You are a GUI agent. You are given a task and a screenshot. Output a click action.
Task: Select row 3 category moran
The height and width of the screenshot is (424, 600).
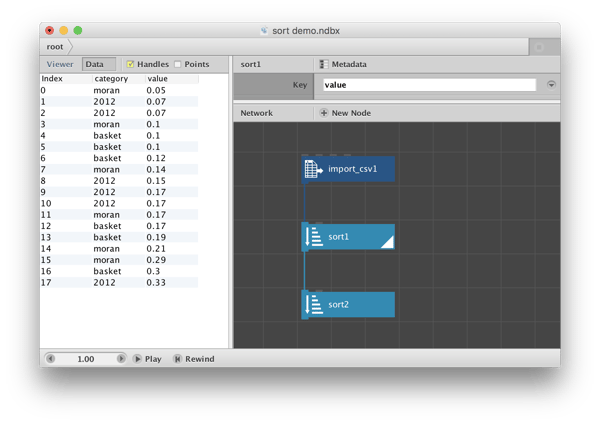[107, 124]
